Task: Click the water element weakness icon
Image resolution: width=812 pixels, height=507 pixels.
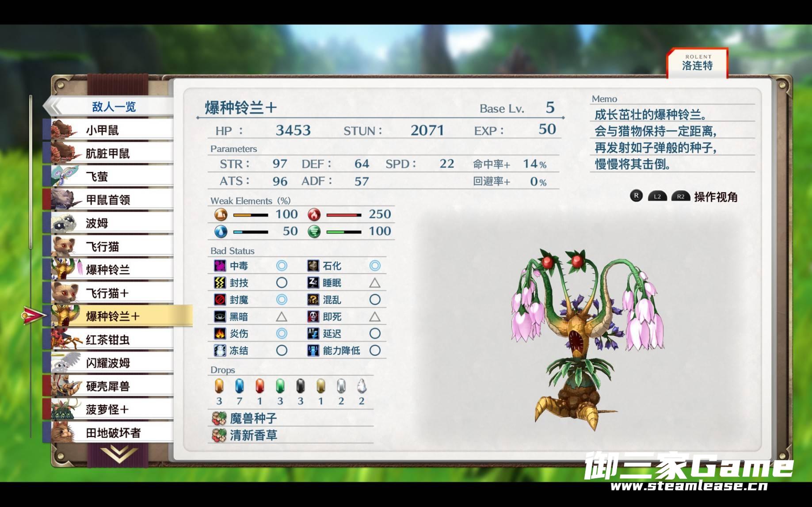Action: pos(221,232)
